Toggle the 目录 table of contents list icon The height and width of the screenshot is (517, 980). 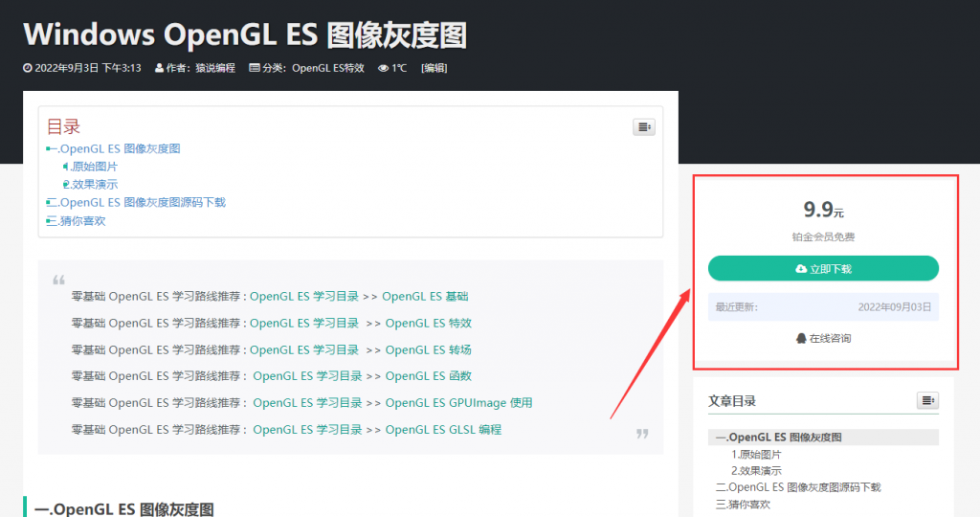point(644,127)
